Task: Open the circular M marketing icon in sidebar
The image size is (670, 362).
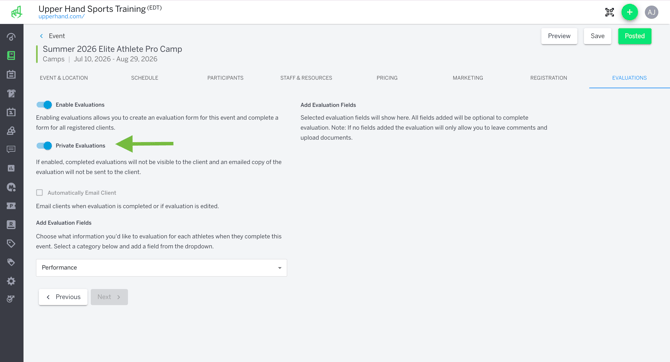Action: click(x=11, y=187)
